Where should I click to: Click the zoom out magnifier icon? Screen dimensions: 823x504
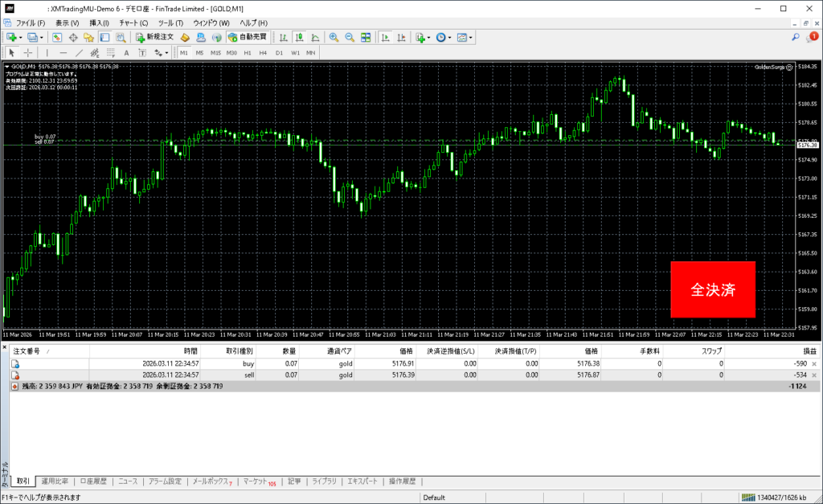350,37
